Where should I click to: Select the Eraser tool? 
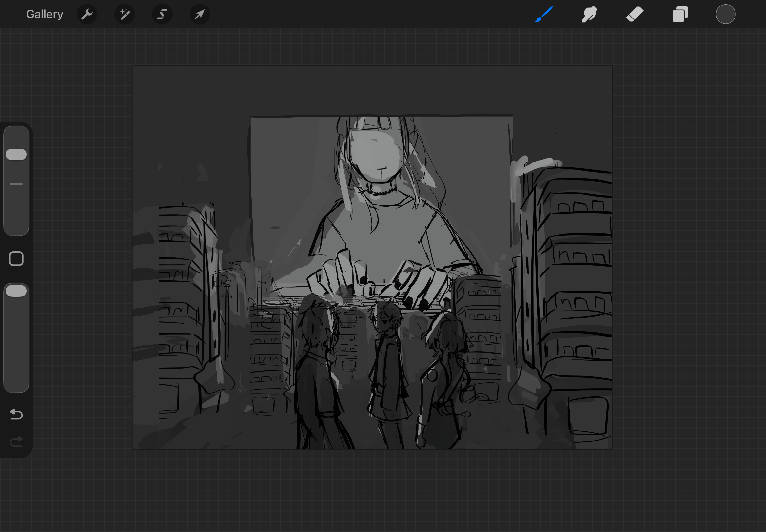635,14
